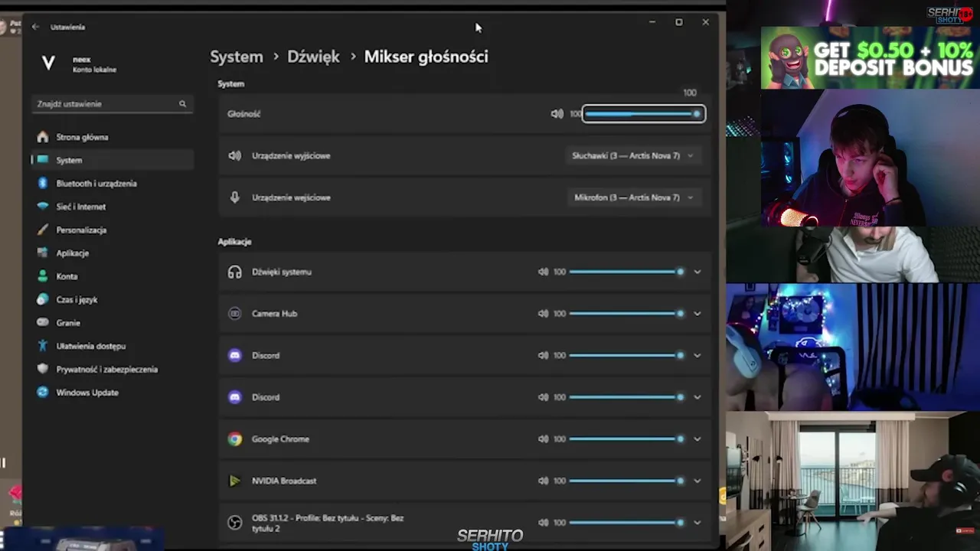Click the NVIDIA Broadcast app icon

pyautogui.click(x=235, y=481)
